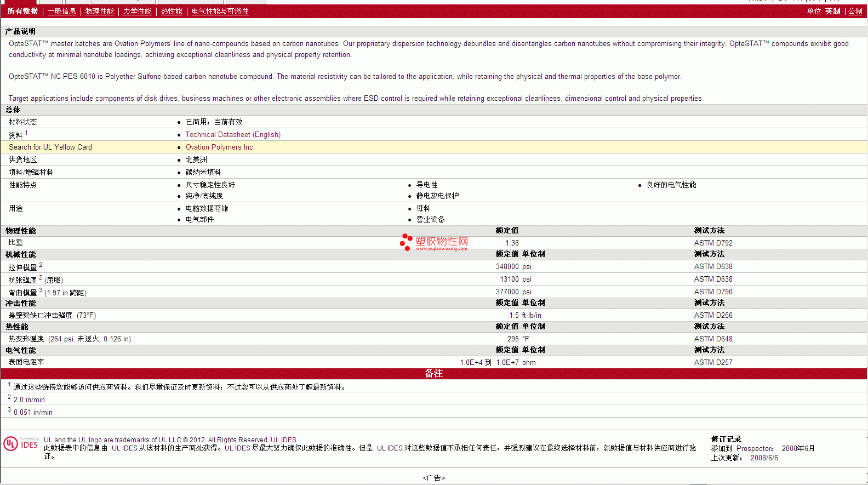Show the 电气性能与可燃性 tab
The image size is (868, 485).
pyautogui.click(x=220, y=11)
